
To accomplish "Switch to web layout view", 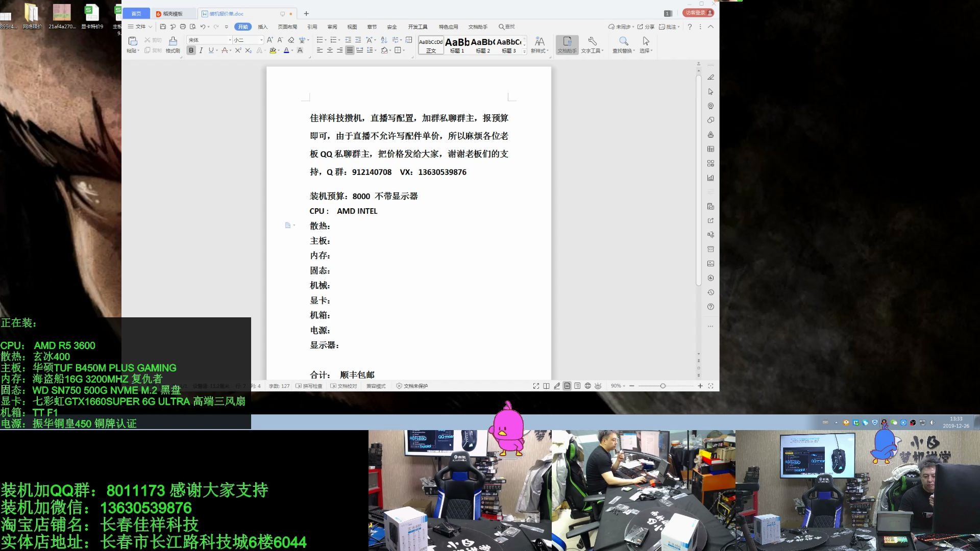I will tap(587, 386).
